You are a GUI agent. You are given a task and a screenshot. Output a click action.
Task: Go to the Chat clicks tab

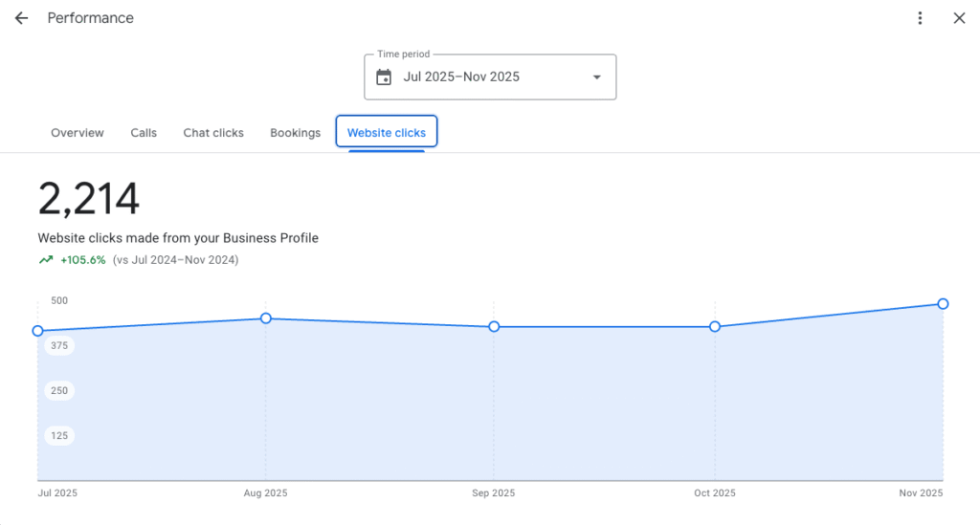[x=213, y=133]
